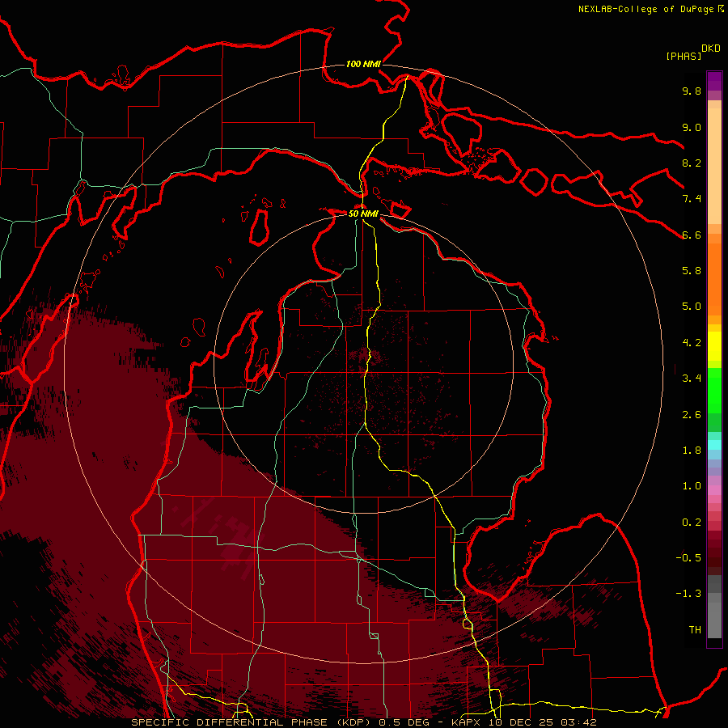Pick the green swatch on the color bar
This screenshot has height=728, width=728.
[x=714, y=390]
